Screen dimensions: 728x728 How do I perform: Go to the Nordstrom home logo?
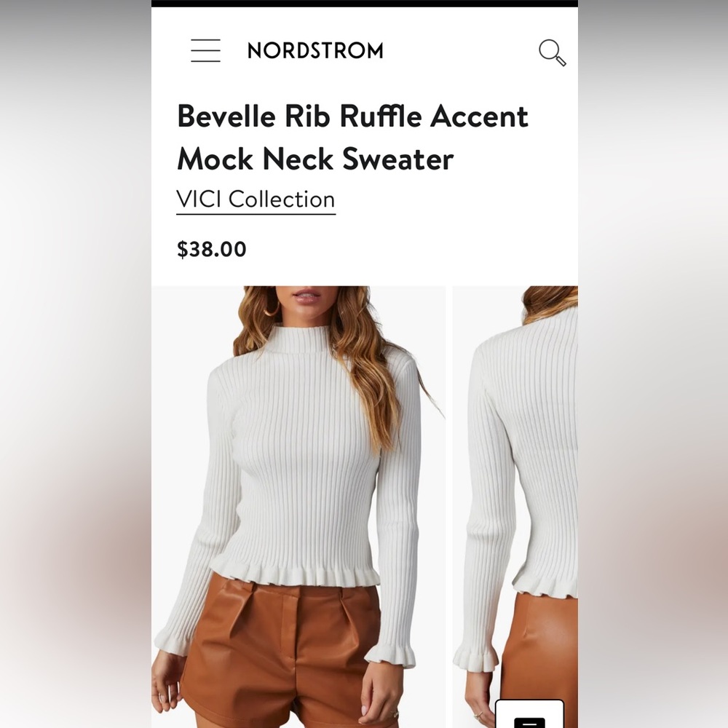coord(315,51)
